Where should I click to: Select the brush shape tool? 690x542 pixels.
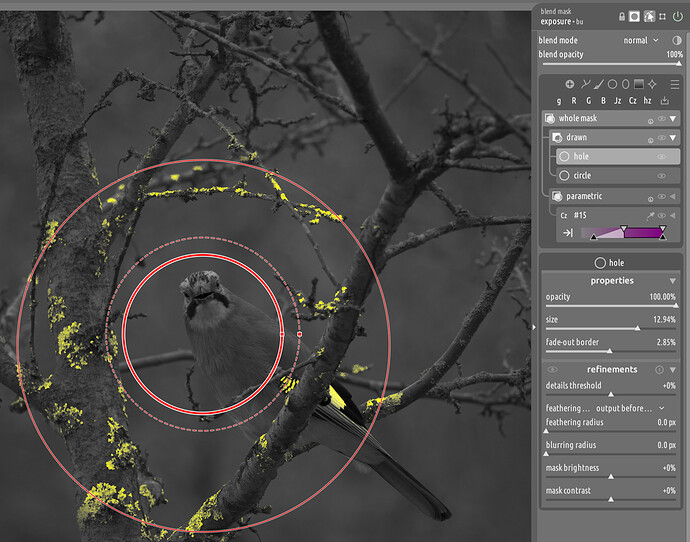[599, 84]
